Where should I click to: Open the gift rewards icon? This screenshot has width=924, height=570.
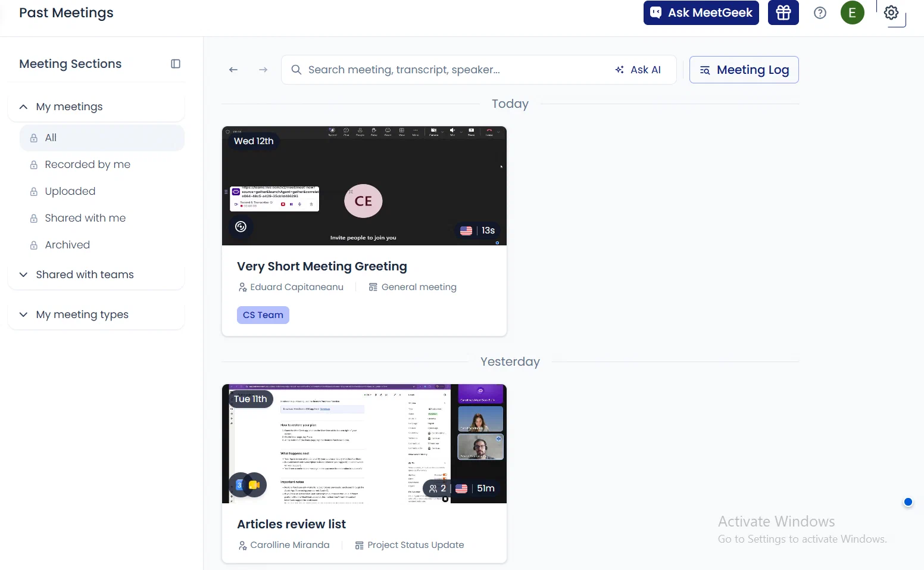pyautogui.click(x=783, y=13)
